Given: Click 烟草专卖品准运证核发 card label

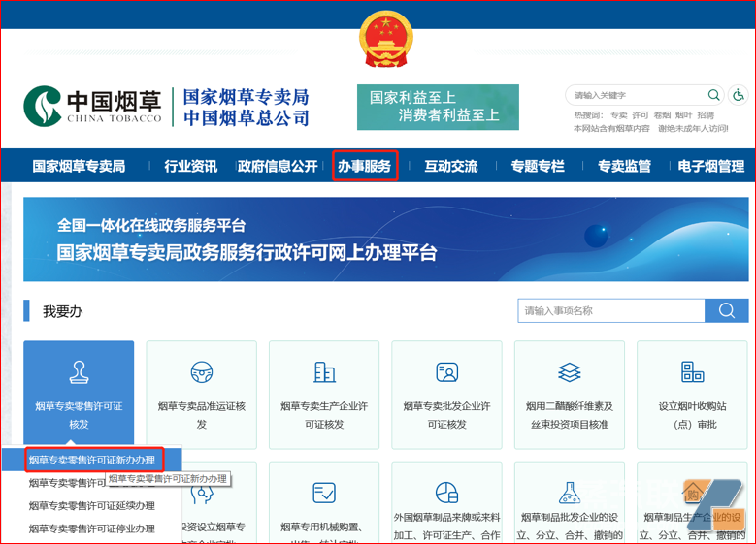Looking at the screenshot, I should (202, 415).
